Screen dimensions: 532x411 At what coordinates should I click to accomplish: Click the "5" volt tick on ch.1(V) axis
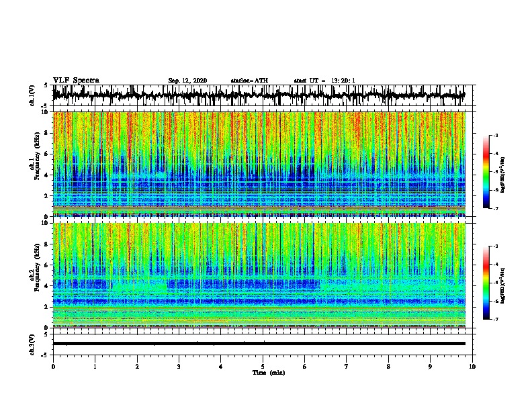(x=46, y=85)
